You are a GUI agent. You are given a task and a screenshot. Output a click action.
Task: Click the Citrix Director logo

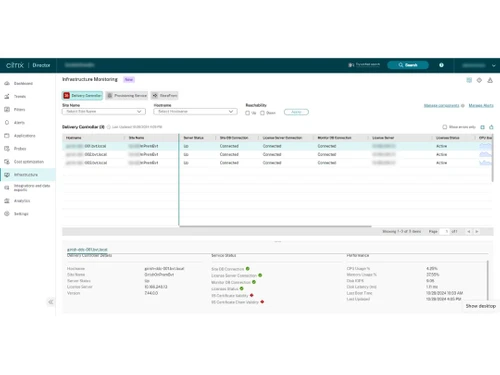28,65
